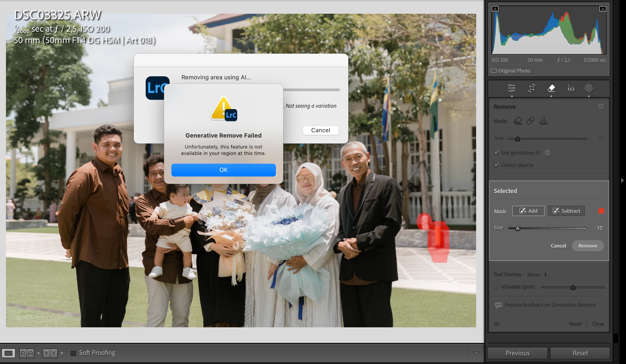This screenshot has height=364, width=626.
Task: Toggle the Soft Proofing checkbox
Action: (x=73, y=353)
